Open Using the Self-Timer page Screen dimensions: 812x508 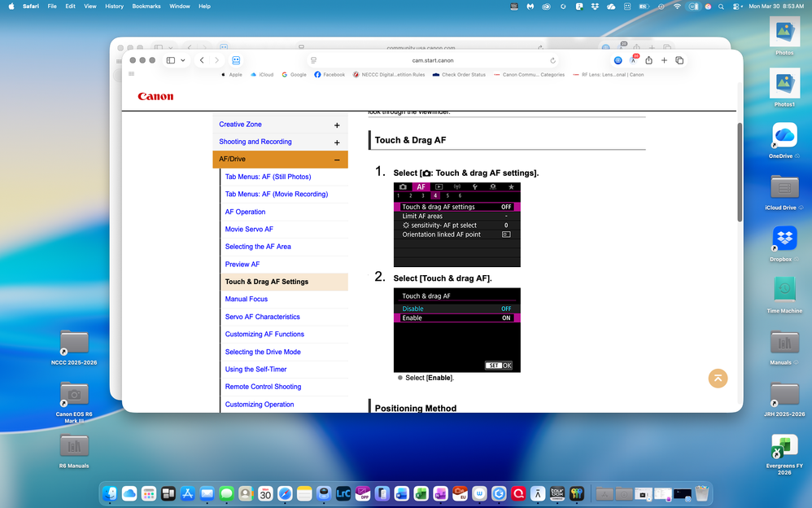pyautogui.click(x=255, y=370)
